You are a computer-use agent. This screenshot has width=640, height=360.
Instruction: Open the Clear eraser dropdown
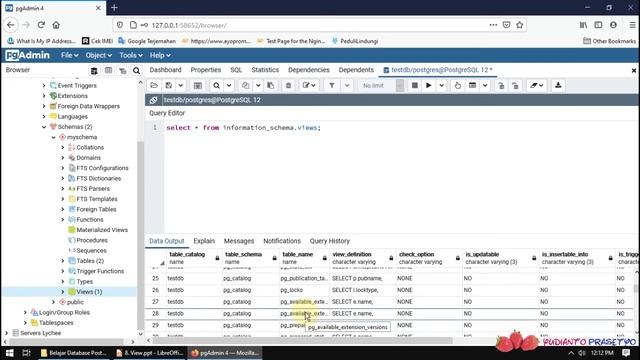point(536,85)
